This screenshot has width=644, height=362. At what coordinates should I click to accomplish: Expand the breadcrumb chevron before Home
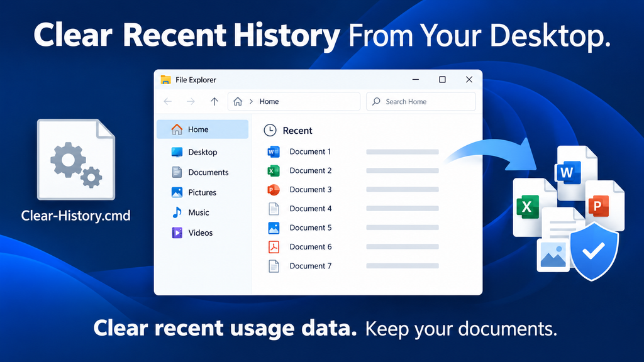251,101
